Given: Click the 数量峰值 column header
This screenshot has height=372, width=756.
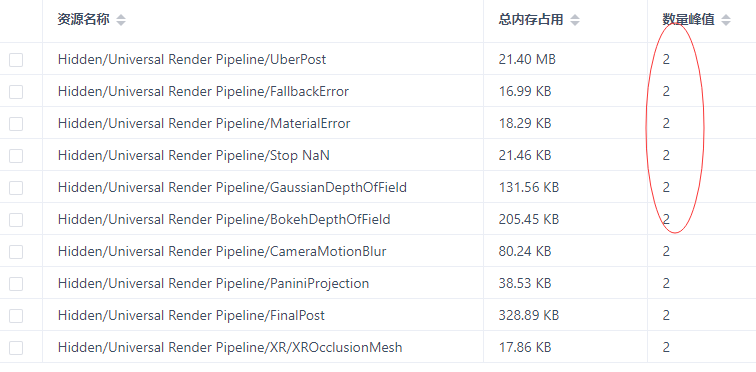Looking at the screenshot, I should pyautogui.click(x=688, y=20).
